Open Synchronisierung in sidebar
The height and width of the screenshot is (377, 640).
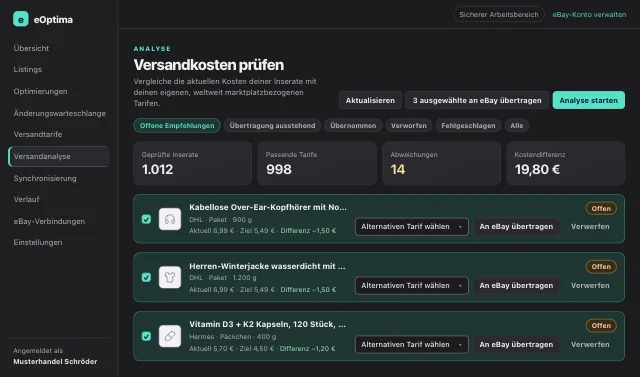pyautogui.click(x=45, y=178)
